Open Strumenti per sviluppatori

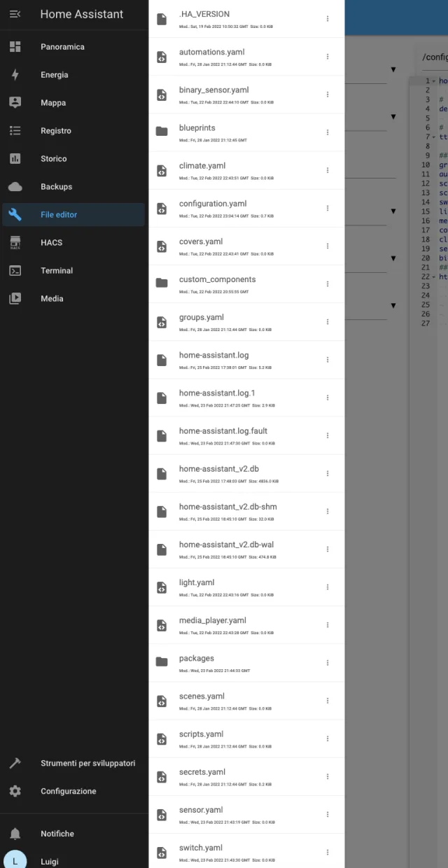(73, 764)
